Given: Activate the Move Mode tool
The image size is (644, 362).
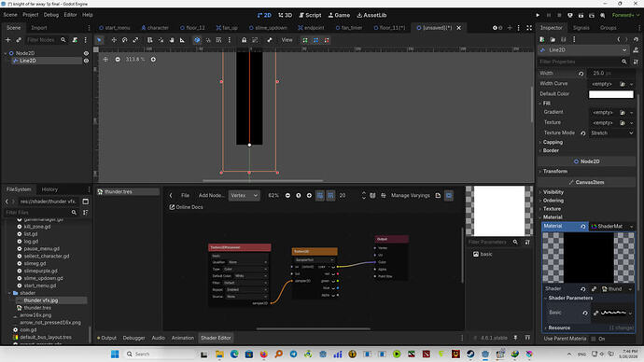Looking at the screenshot, I should coord(114,40).
